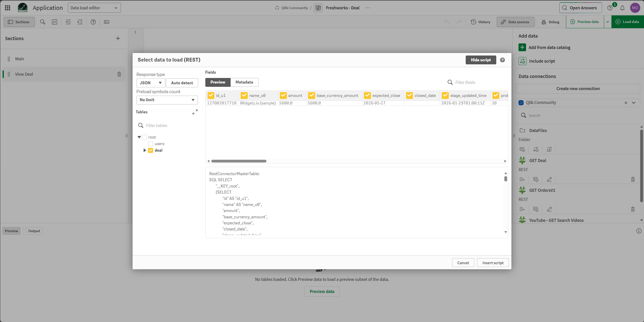Delete the GET Deal connection

[x=633, y=179]
